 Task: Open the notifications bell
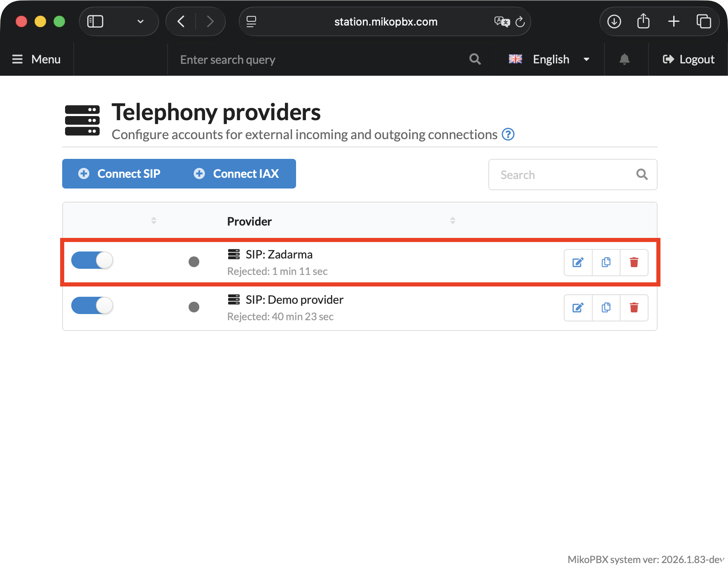pos(624,59)
